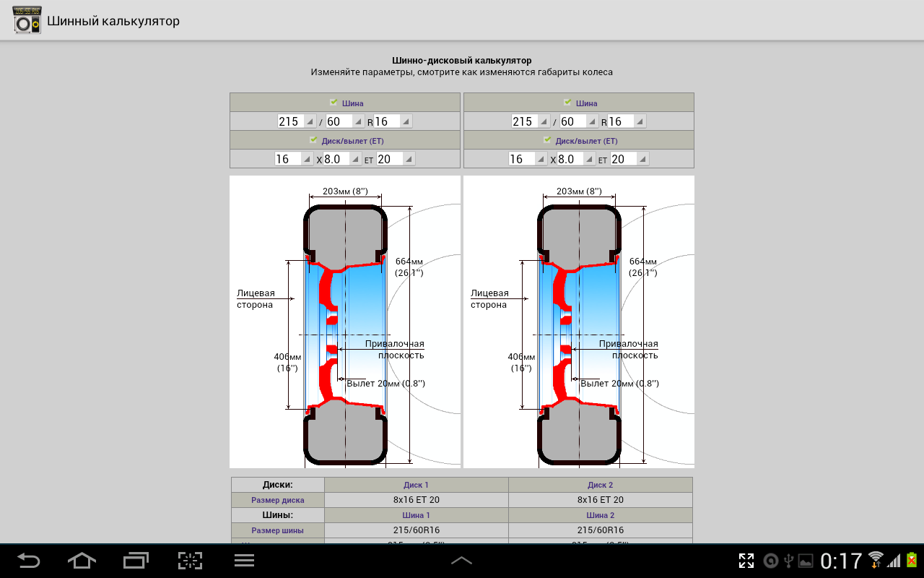This screenshot has height=578, width=924.
Task: Open left tire width 215 dropdown
Action: (297, 121)
